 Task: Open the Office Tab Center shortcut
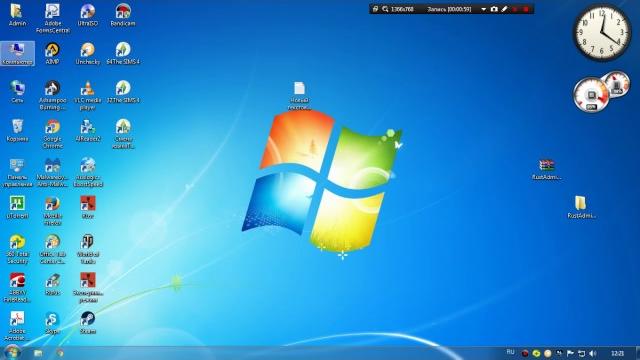(x=52, y=249)
